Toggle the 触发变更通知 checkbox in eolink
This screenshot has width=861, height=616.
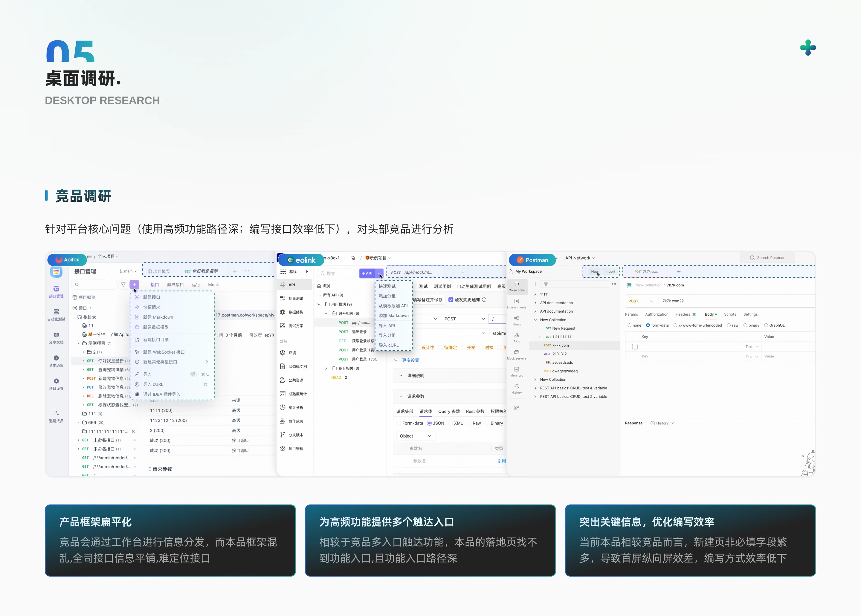[451, 300]
